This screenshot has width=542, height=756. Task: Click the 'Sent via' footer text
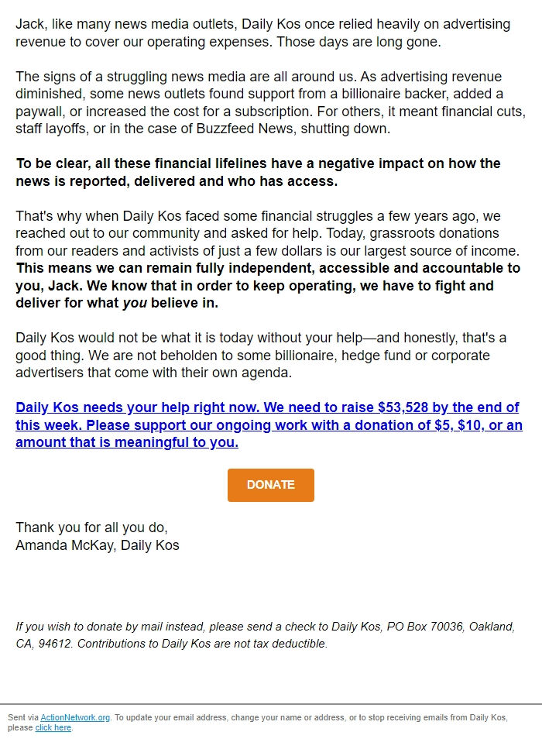(x=23, y=717)
